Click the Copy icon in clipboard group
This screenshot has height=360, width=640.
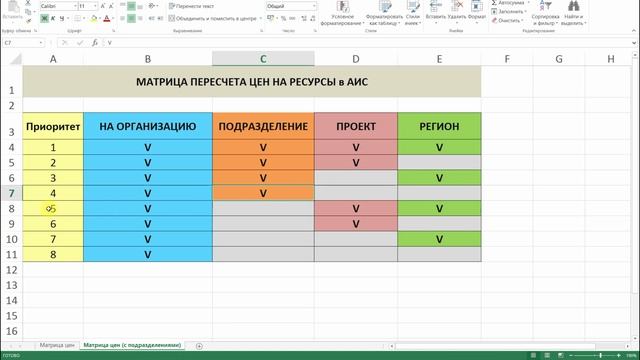click(28, 12)
